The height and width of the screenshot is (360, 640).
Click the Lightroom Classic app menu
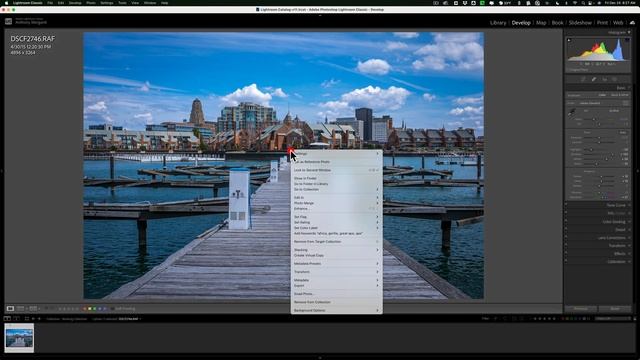(x=27, y=3)
